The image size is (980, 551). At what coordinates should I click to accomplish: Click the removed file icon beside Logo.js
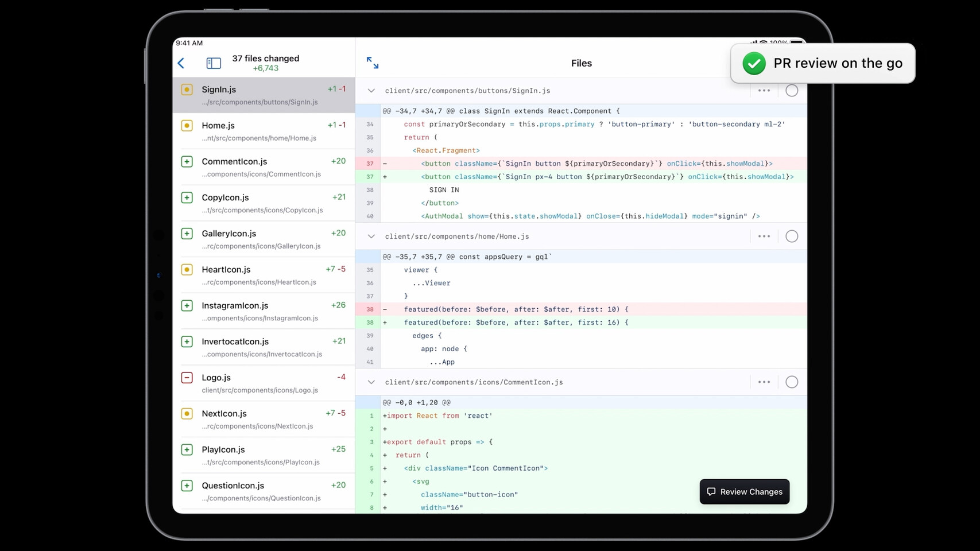187,378
